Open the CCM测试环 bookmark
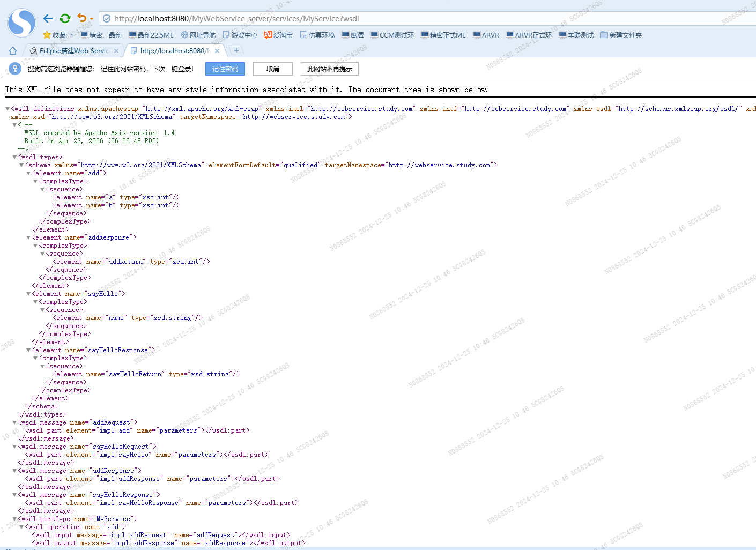The height and width of the screenshot is (550, 756). pyautogui.click(x=392, y=35)
